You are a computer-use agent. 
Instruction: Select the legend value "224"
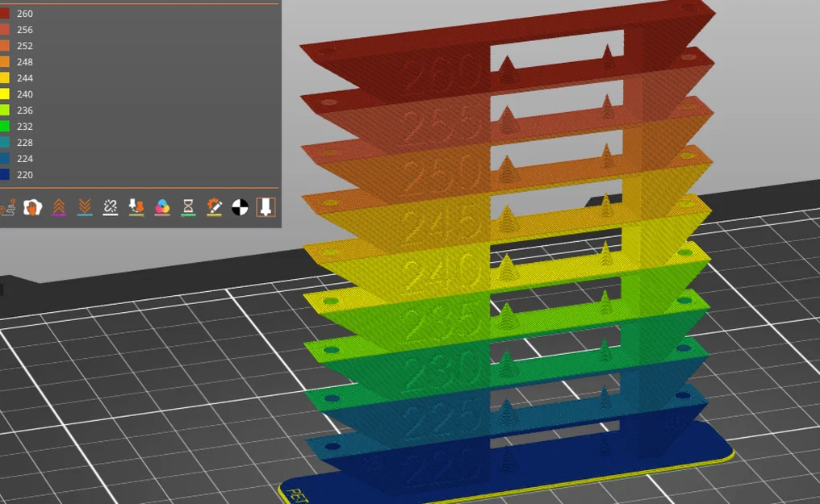pyautogui.click(x=24, y=159)
